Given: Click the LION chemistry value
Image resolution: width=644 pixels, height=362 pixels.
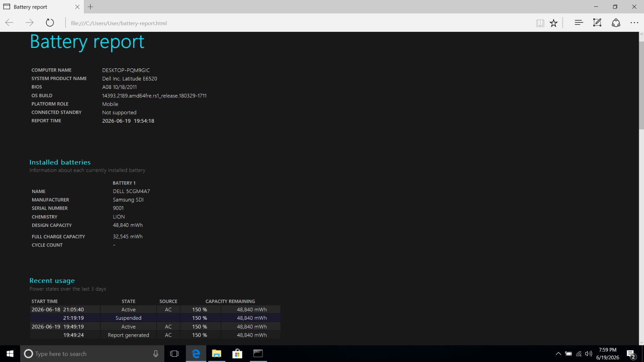Looking at the screenshot, I should 119,217.
